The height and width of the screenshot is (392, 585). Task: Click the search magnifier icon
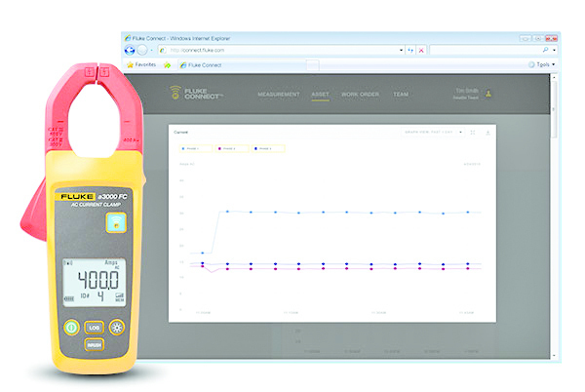pos(546,50)
